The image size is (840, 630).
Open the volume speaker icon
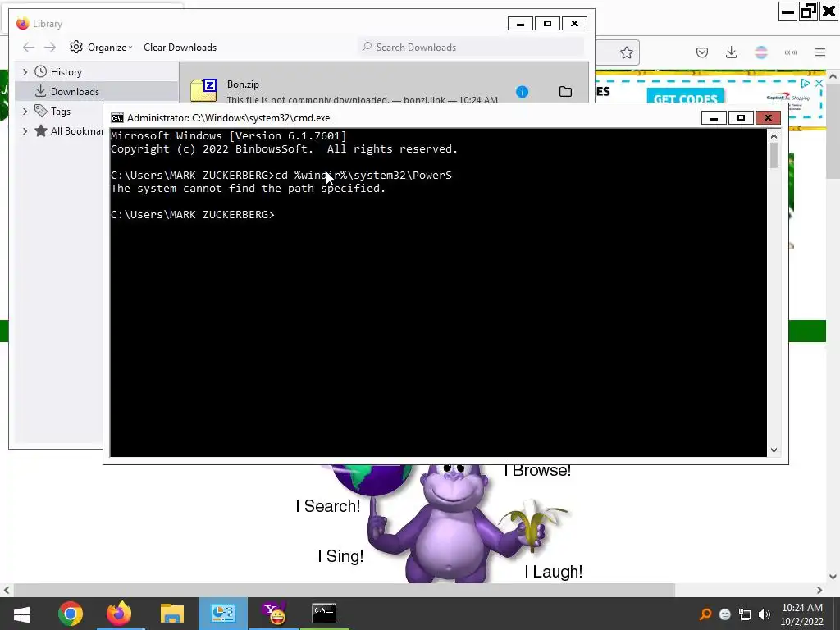[x=765, y=614]
